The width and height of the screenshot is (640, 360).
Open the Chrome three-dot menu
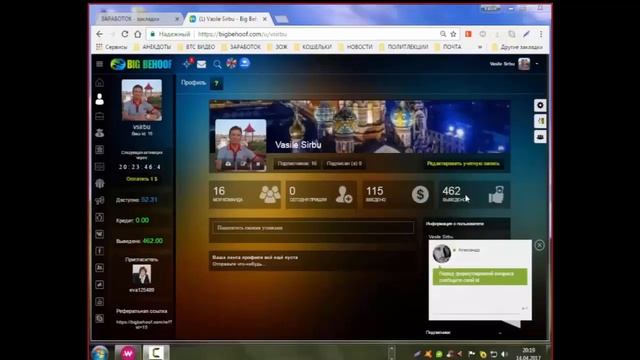[541, 34]
